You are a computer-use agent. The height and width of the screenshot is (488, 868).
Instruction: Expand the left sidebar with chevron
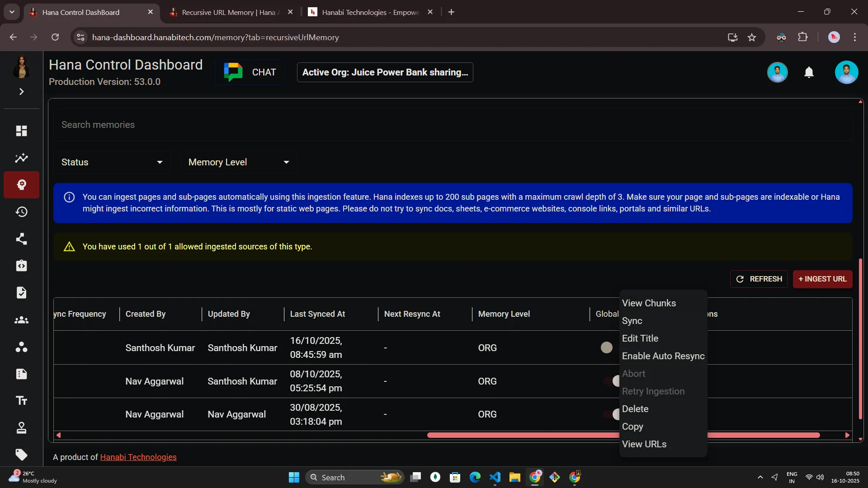tap(21, 92)
